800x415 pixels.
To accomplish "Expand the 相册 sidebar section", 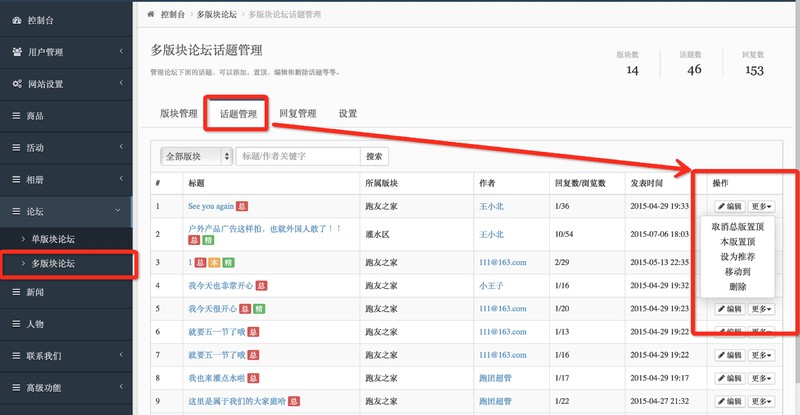I will 119,180.
